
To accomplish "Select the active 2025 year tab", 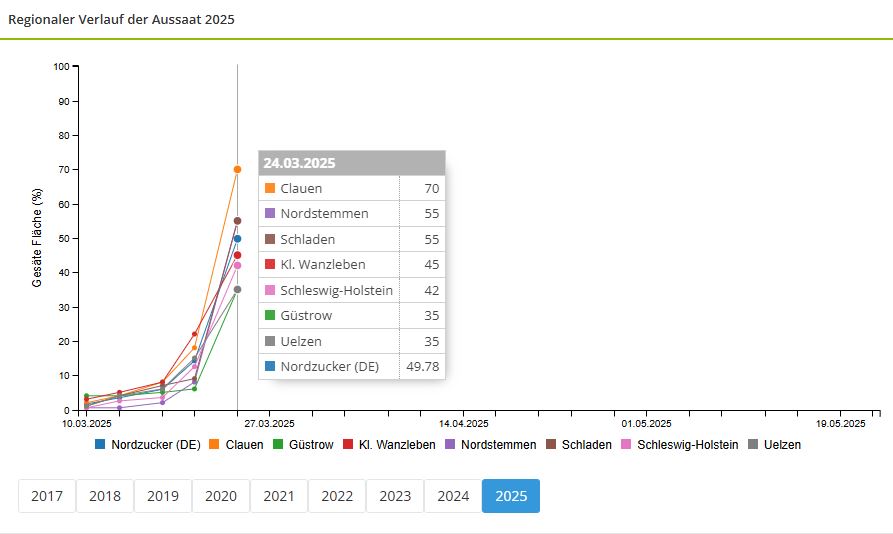I will 511,496.
